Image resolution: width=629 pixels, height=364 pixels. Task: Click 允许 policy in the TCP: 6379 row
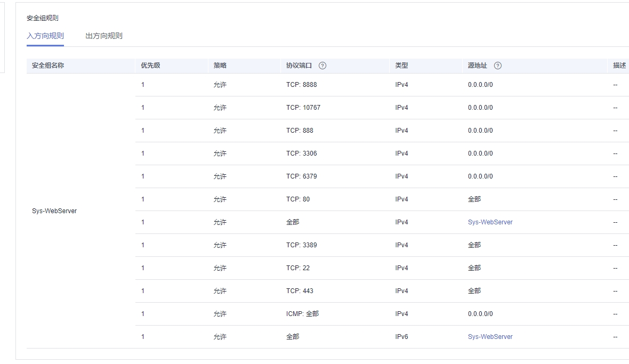(220, 176)
